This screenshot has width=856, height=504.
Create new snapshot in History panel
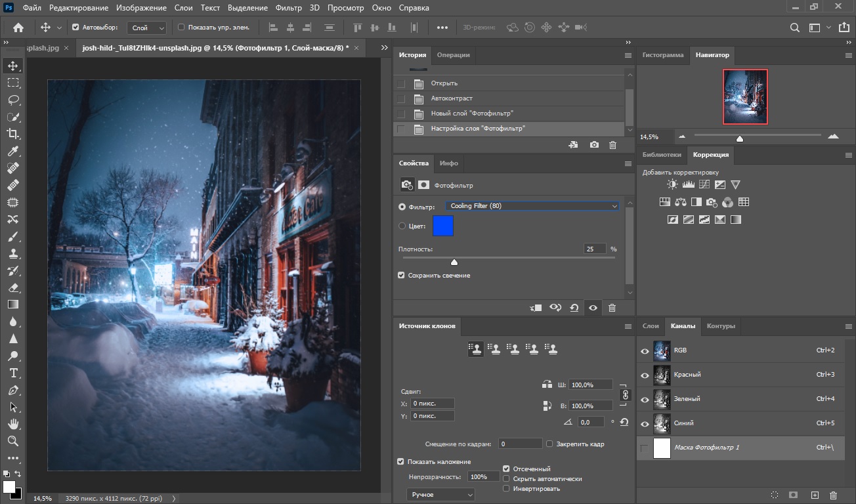[x=594, y=145]
